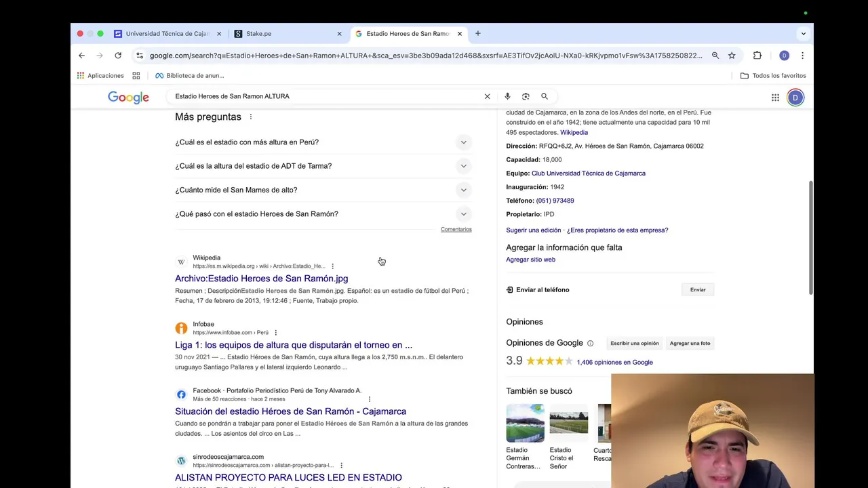Search by image with Google Lens icon
The image size is (868, 488).
pos(526,96)
